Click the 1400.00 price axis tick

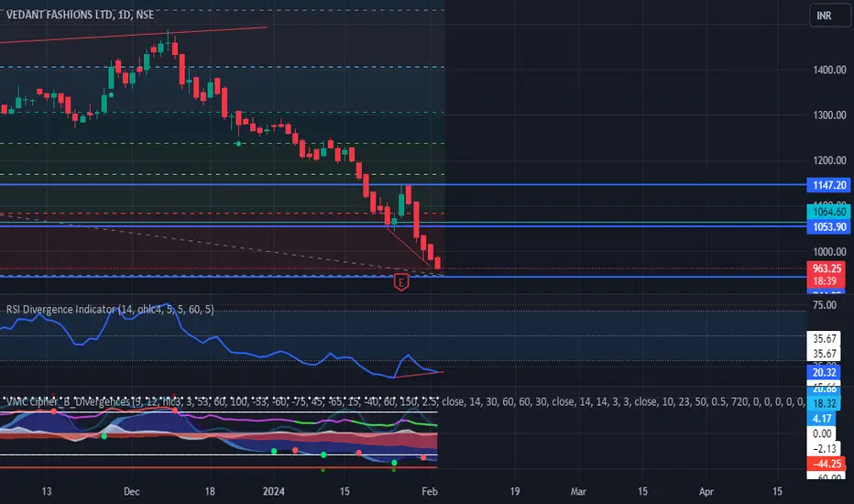829,70
